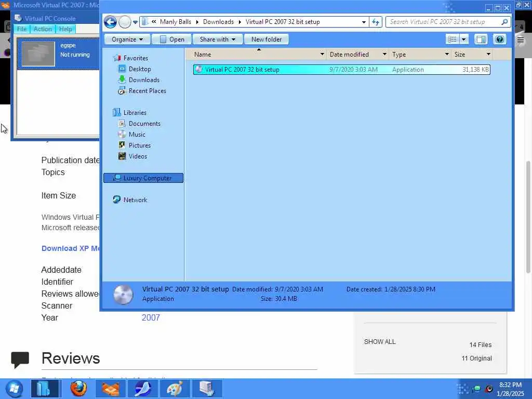
Task: Open the Organize menu
Action: pos(127,39)
